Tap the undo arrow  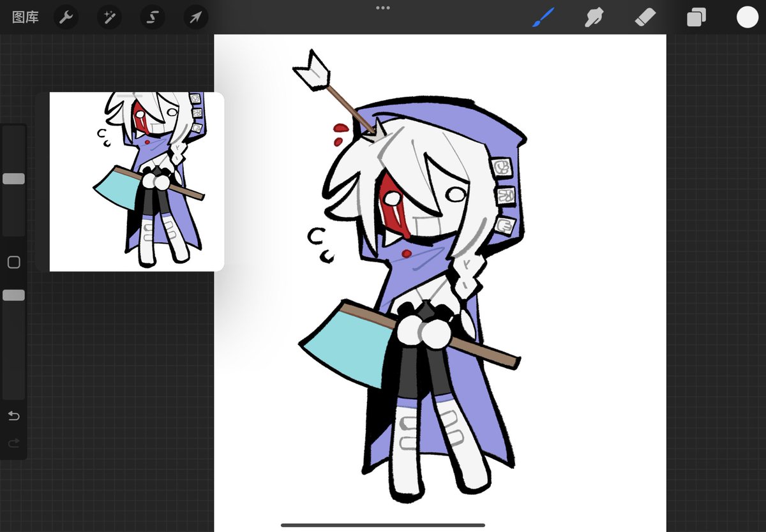[x=13, y=416]
